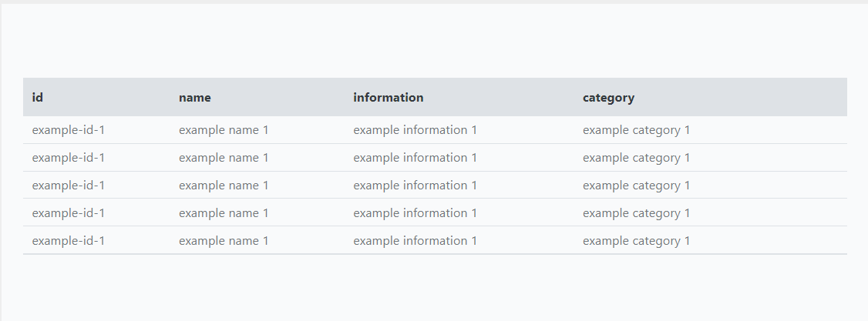Click the name cell in the last row
This screenshot has width=868, height=321.
[x=224, y=241]
